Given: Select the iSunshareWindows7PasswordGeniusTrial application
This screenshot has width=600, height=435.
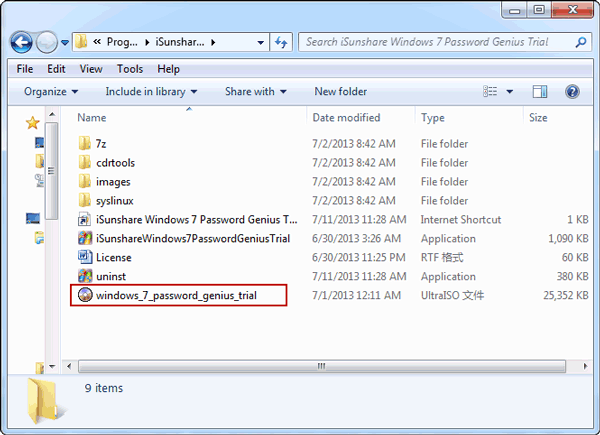Looking at the screenshot, I should click(x=184, y=239).
